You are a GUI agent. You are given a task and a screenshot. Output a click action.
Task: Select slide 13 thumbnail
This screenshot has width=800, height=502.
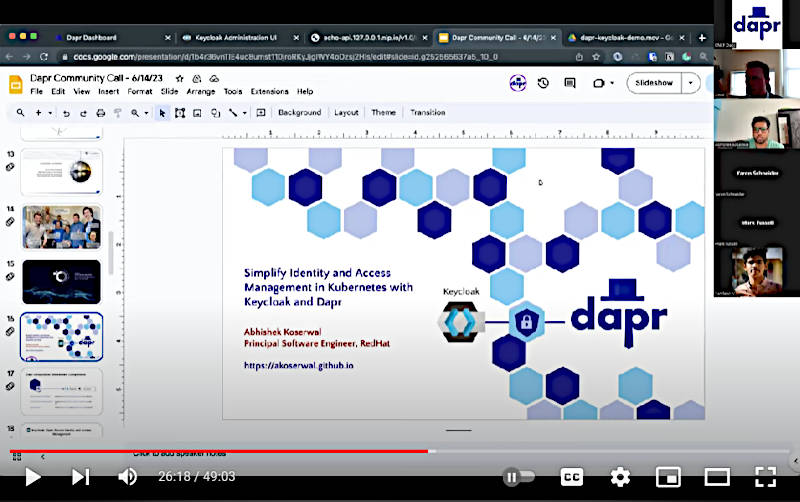pyautogui.click(x=61, y=172)
